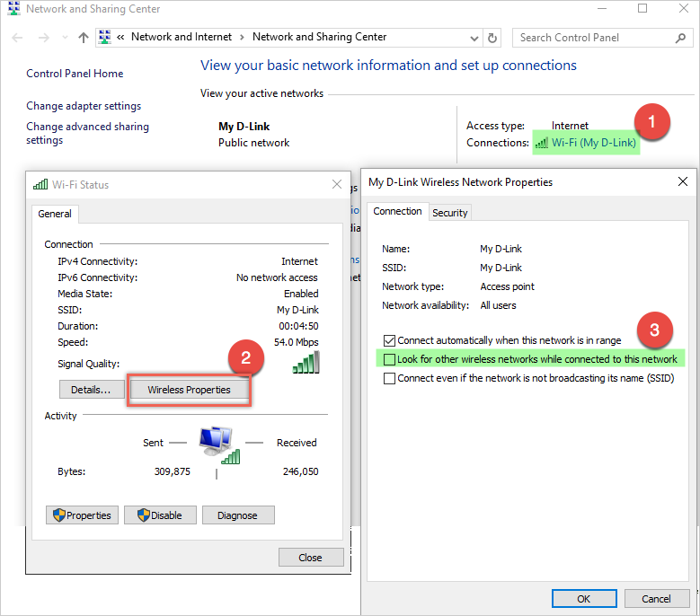The image size is (700, 616).
Task: Click the Duration value 00:04:50
Action: 298,326
